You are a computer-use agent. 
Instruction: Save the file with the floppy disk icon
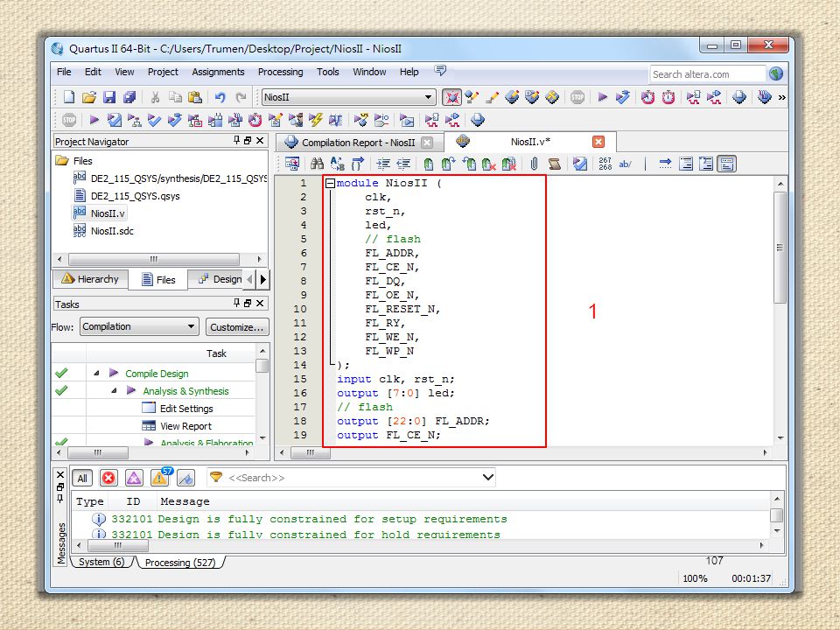click(109, 97)
